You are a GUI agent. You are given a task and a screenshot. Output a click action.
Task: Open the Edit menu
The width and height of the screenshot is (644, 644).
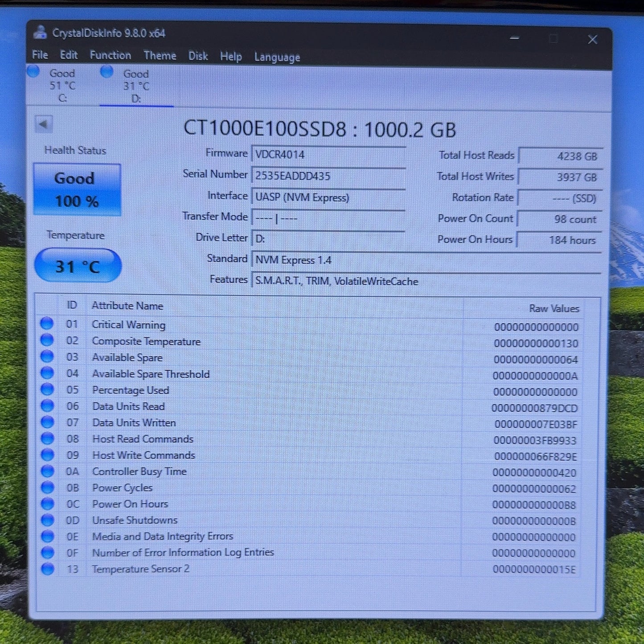(x=69, y=55)
